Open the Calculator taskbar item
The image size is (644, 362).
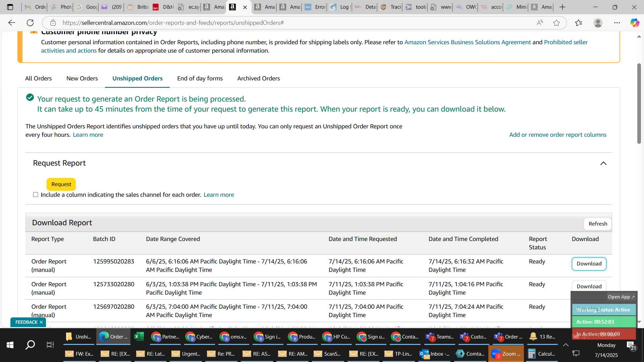point(542,354)
